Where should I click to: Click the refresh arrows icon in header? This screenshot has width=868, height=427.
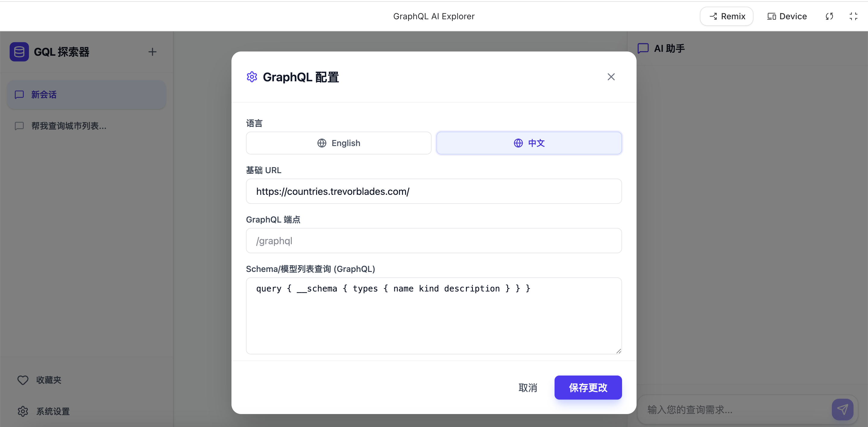pos(829,16)
